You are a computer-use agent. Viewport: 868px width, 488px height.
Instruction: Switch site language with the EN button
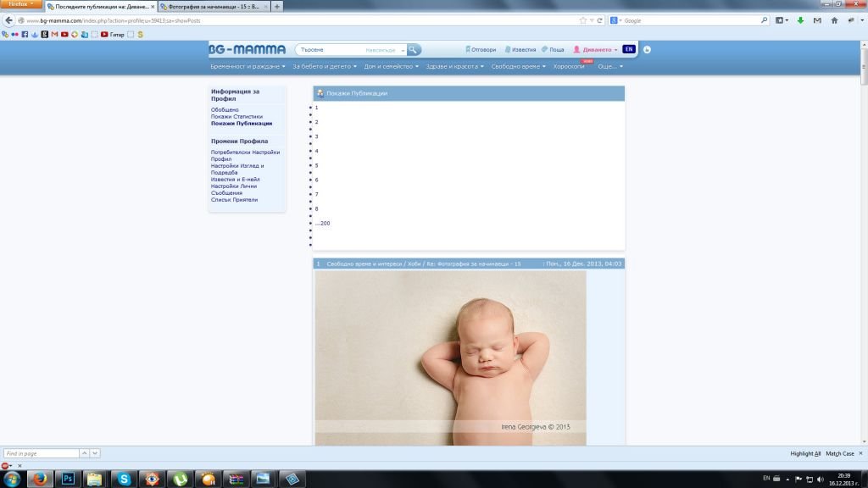click(x=628, y=49)
